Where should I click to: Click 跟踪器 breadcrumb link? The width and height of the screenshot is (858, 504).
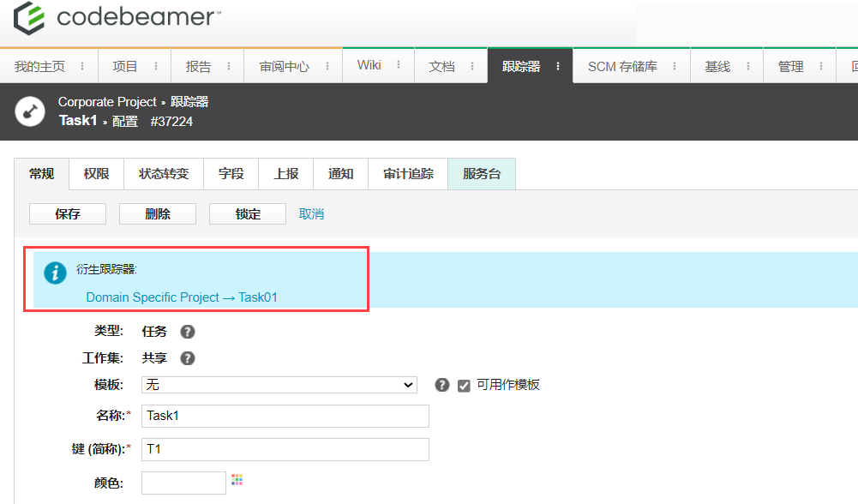click(189, 102)
